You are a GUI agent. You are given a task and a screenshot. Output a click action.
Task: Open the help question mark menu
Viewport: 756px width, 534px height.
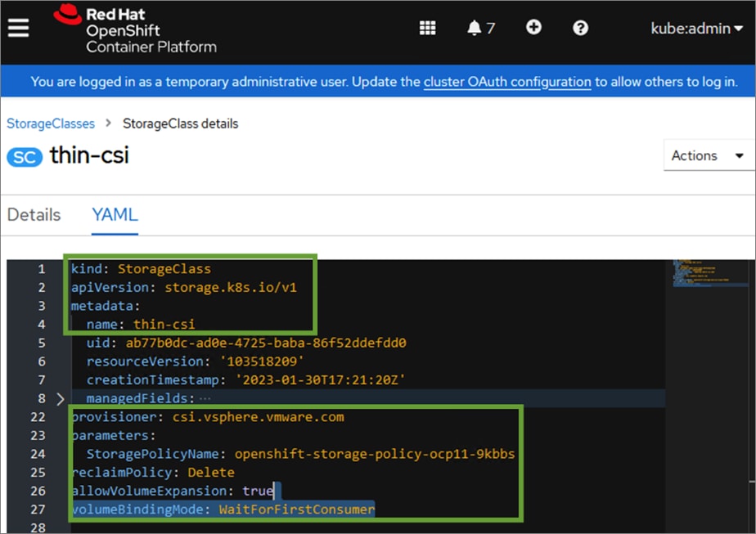click(x=580, y=28)
